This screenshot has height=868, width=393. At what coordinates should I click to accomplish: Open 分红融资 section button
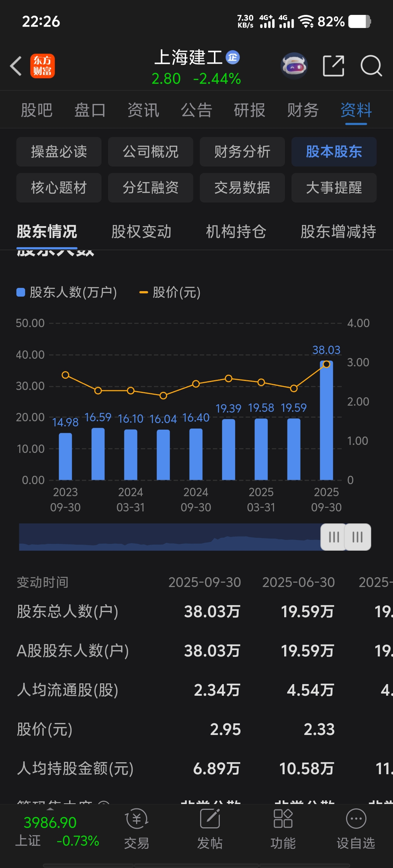click(x=151, y=188)
